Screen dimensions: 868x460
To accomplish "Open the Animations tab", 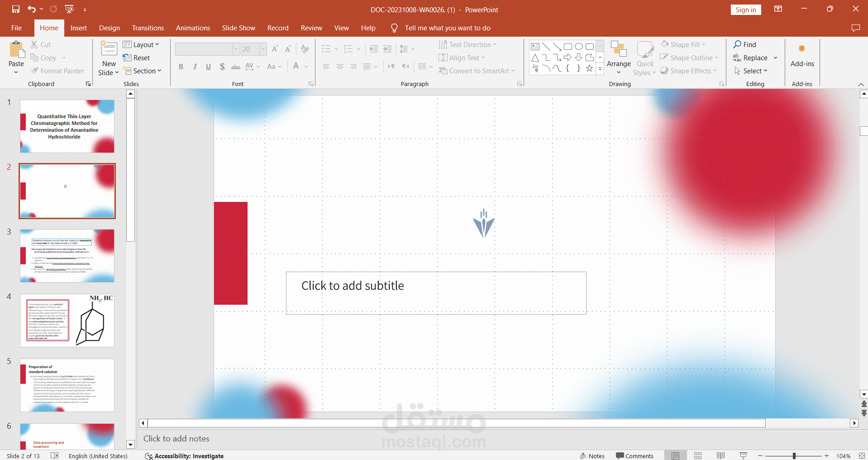I will click(x=193, y=28).
